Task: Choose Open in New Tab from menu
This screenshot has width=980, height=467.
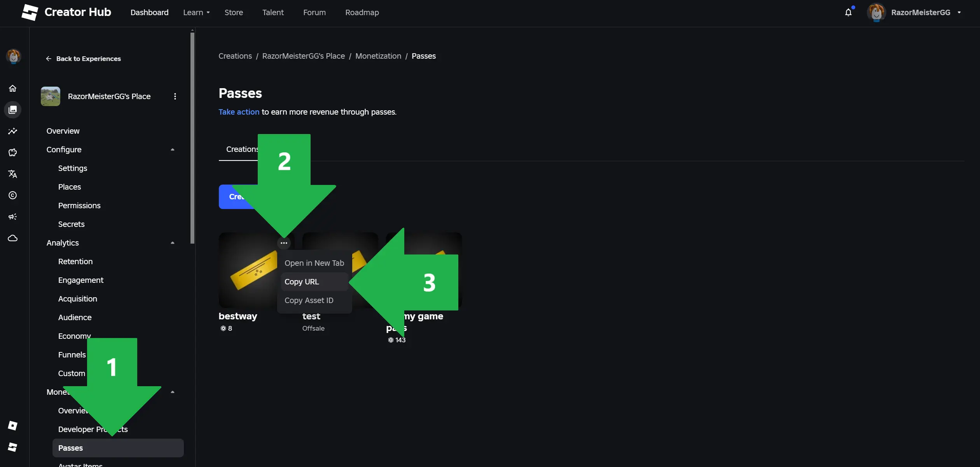Action: [314, 263]
